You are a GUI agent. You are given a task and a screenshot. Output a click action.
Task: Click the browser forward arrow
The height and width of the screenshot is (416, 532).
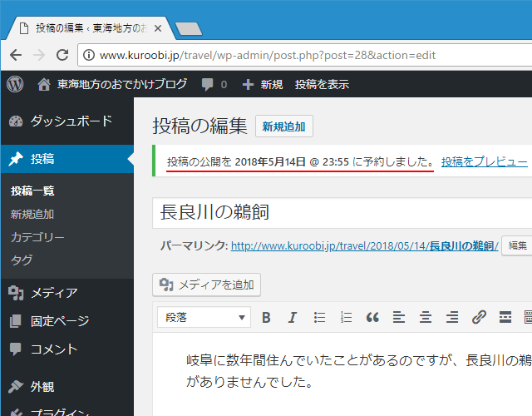(39, 55)
